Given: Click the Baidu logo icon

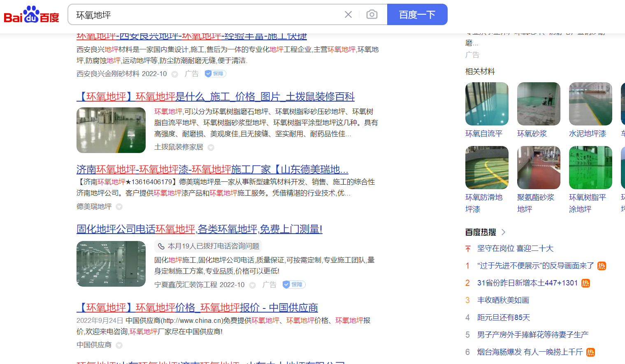Looking at the screenshot, I should [x=31, y=15].
